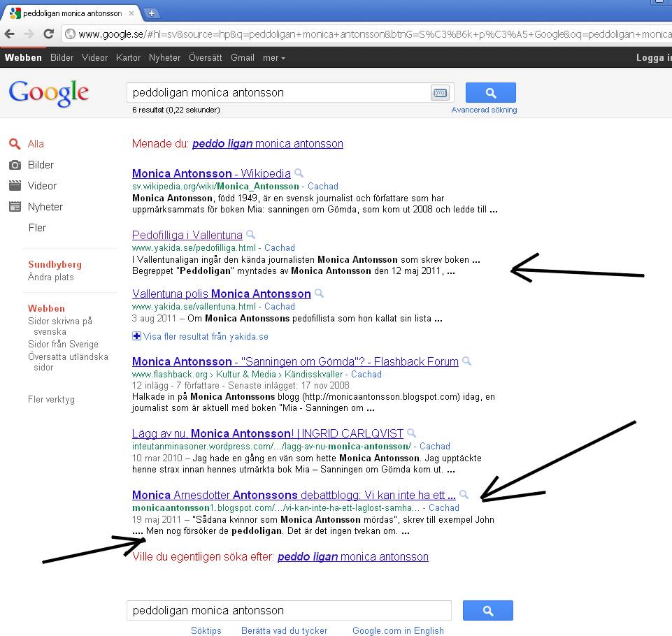The height and width of the screenshot is (636, 672).
Task: Expand 'Fler verktyg' in the sidebar
Action: pyautogui.click(x=52, y=399)
